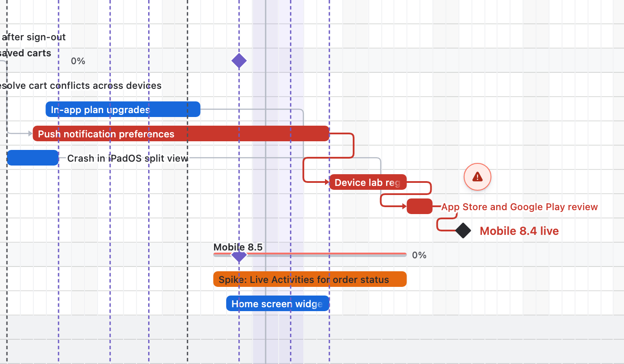Click "esolve cart conflicts across devices" text

[x=81, y=85]
